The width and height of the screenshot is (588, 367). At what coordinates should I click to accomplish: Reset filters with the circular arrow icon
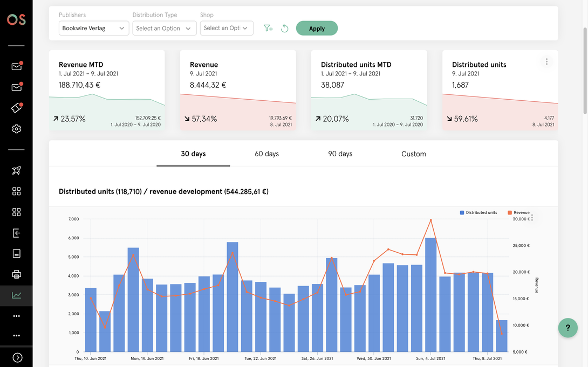tap(285, 28)
